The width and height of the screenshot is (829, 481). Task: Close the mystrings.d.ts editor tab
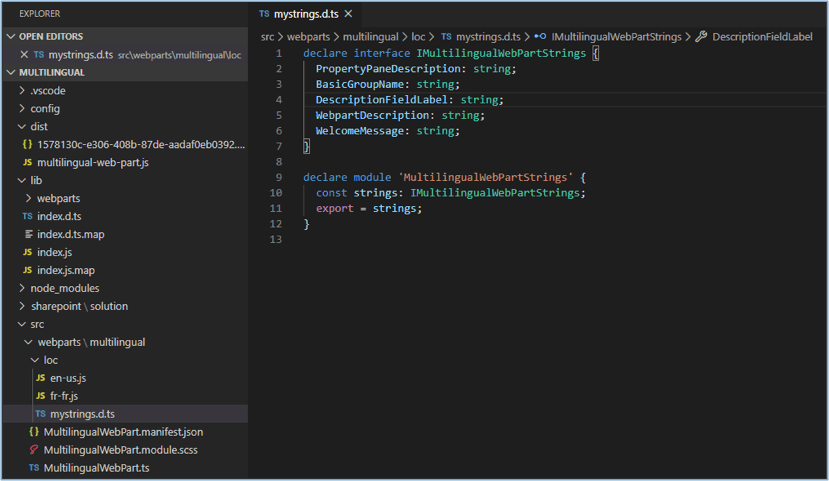click(x=348, y=14)
